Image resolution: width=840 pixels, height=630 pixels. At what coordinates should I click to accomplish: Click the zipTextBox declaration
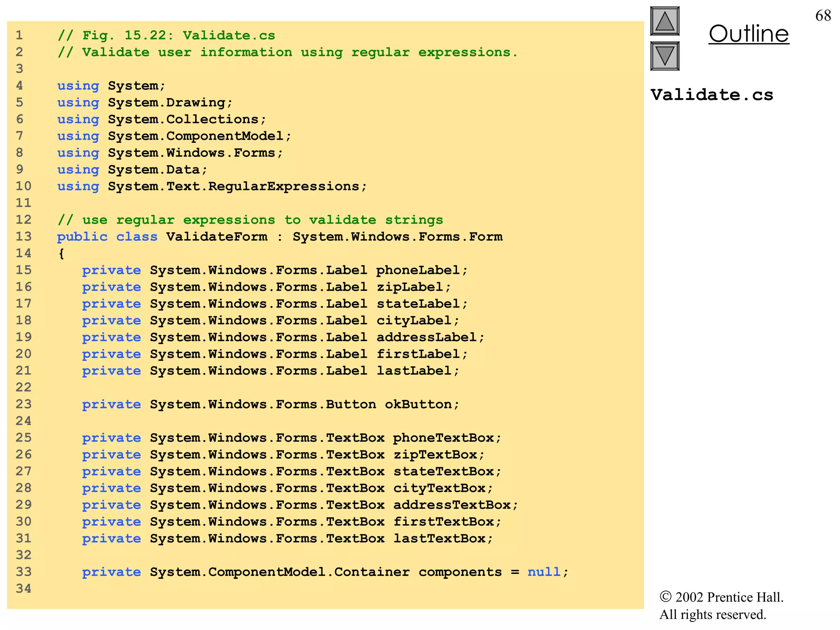[283, 455]
